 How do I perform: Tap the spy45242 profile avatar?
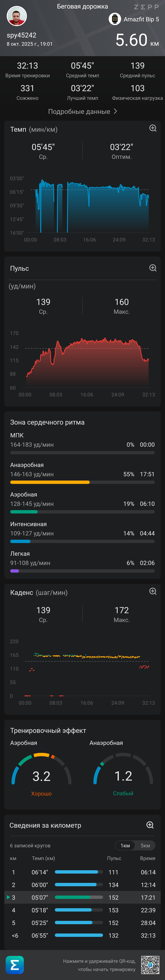pyautogui.click(x=17, y=16)
